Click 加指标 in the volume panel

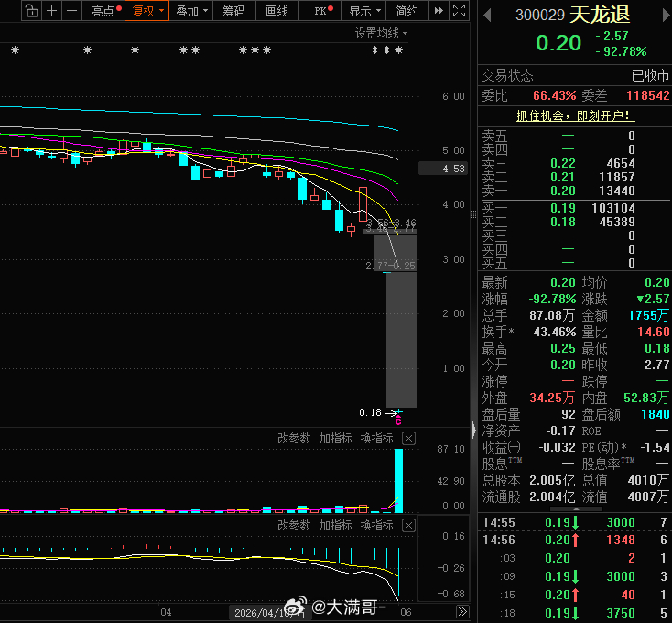(335, 438)
